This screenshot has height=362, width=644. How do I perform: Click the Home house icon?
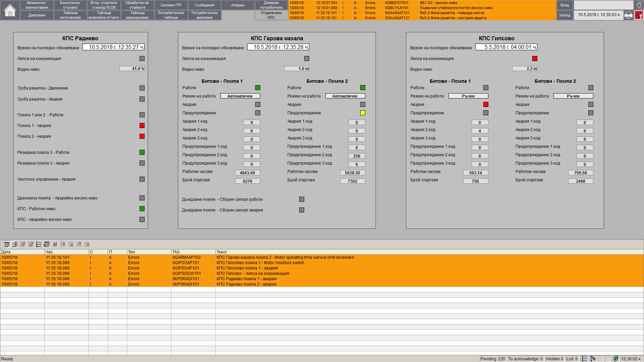click(10, 10)
